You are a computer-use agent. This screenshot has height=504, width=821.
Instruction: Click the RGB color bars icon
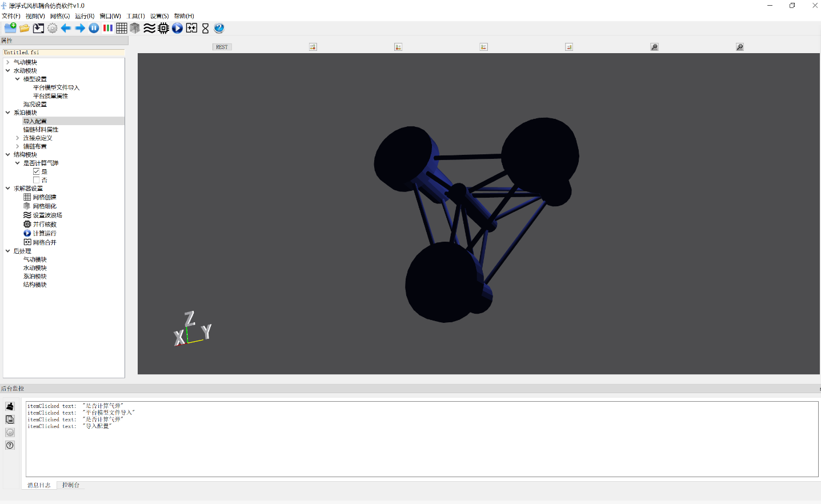point(107,28)
